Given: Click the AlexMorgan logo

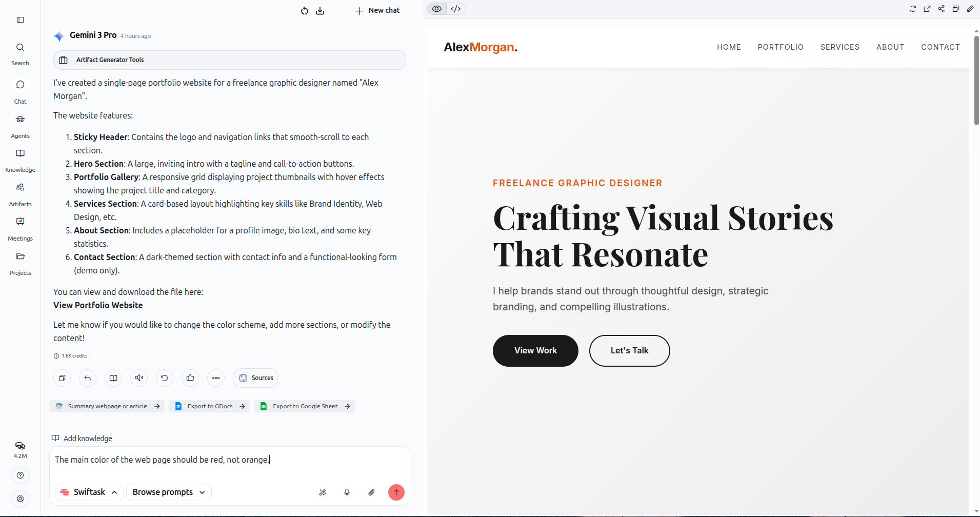Looking at the screenshot, I should coord(481,47).
